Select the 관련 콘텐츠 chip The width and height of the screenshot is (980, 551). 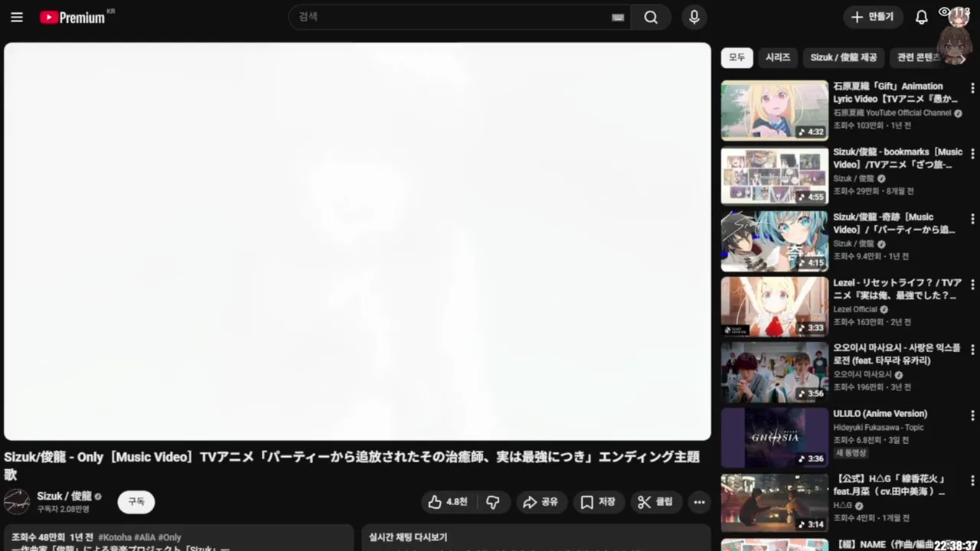click(x=918, y=57)
